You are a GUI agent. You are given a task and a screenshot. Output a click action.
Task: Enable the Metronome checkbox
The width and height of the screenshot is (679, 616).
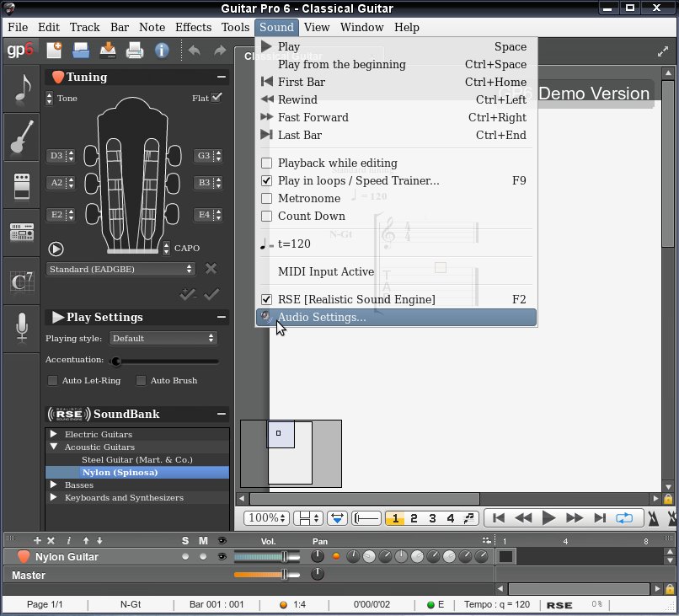tap(267, 198)
